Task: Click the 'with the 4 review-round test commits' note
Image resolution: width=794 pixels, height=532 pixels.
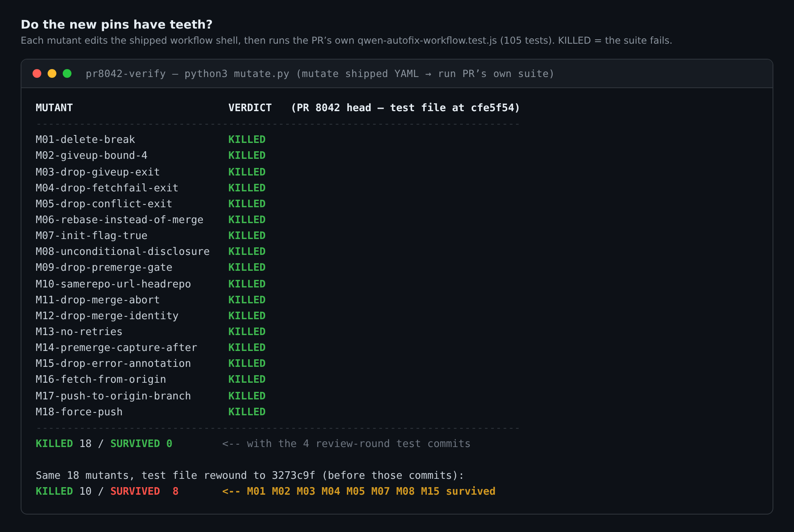Action: (x=346, y=443)
